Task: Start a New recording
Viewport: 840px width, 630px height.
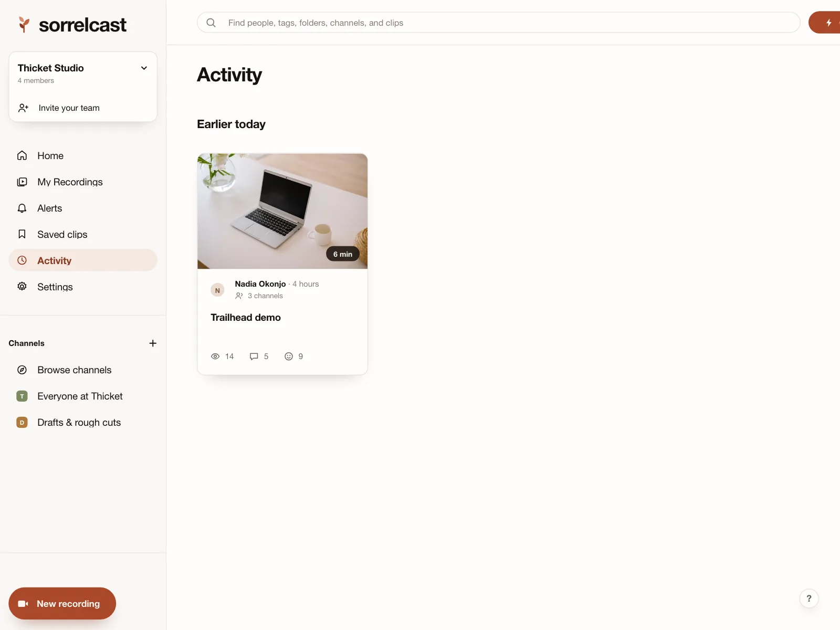Action: pyautogui.click(x=62, y=604)
